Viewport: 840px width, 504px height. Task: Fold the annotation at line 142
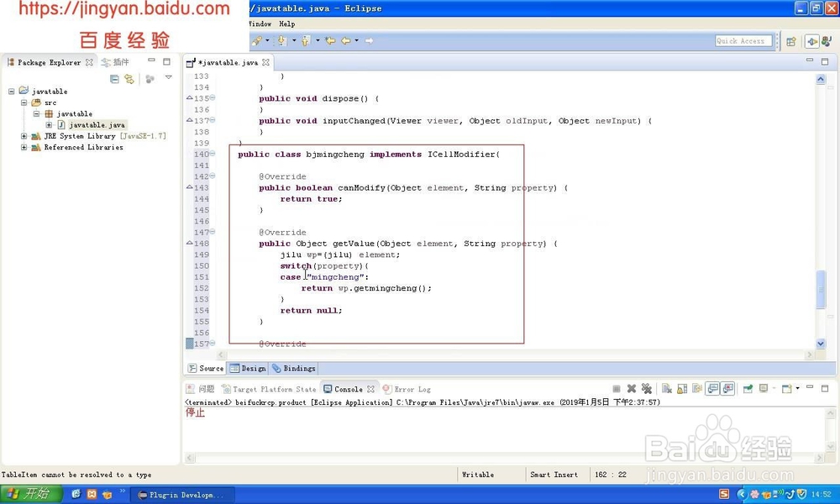213,176
